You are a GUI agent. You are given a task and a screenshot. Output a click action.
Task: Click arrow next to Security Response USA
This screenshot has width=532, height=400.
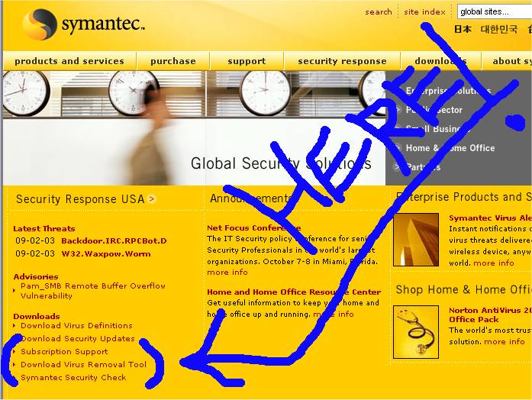click(152, 199)
